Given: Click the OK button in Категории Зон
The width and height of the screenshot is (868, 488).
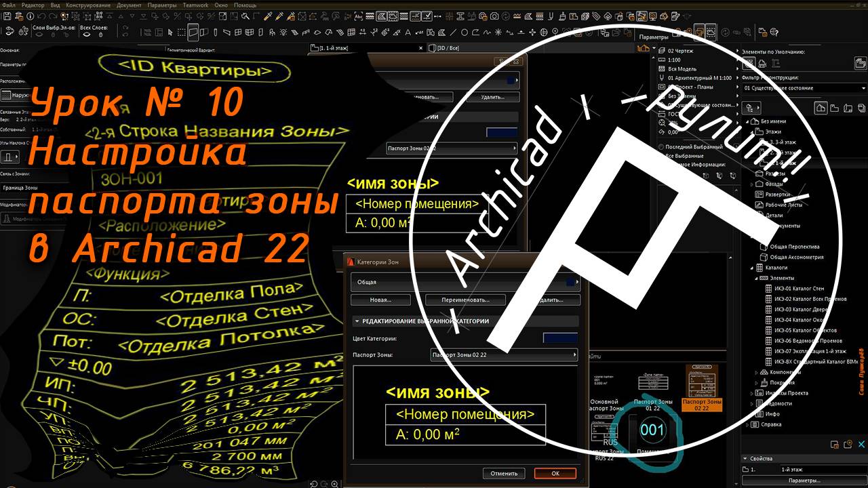Looking at the screenshot, I should tap(555, 473).
